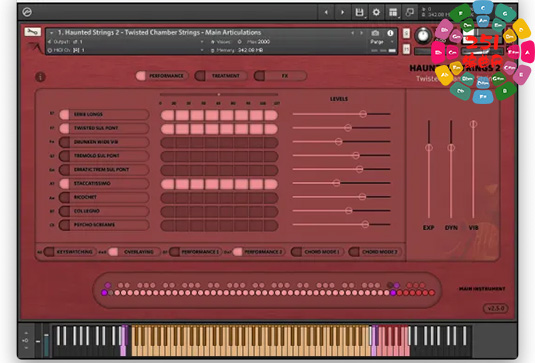Mute the instrument with M button
The width and height of the screenshot is (535, 363).
coord(406,49)
